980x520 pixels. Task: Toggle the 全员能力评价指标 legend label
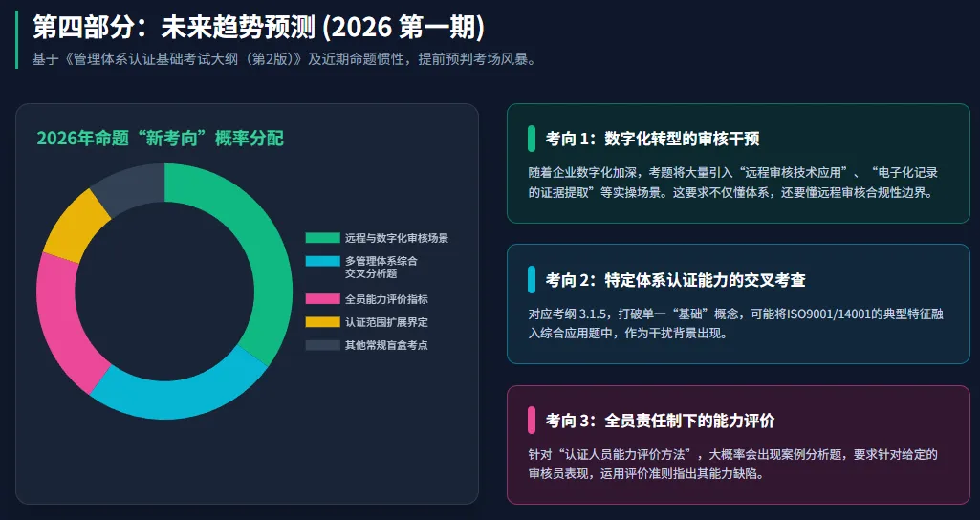(386, 299)
